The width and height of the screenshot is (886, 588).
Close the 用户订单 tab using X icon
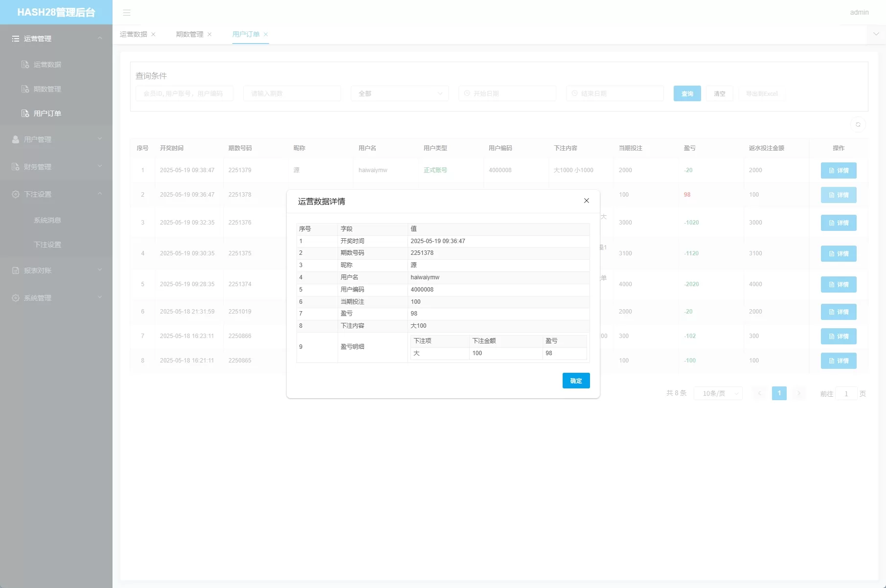coord(266,34)
